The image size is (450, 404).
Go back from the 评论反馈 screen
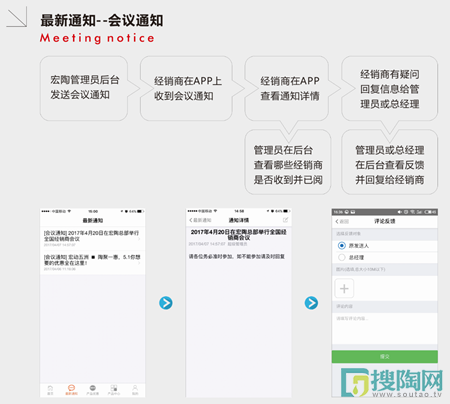(x=342, y=221)
